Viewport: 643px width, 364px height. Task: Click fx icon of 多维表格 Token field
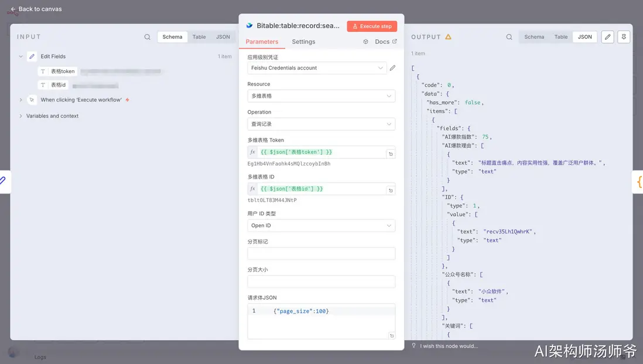pyautogui.click(x=252, y=152)
